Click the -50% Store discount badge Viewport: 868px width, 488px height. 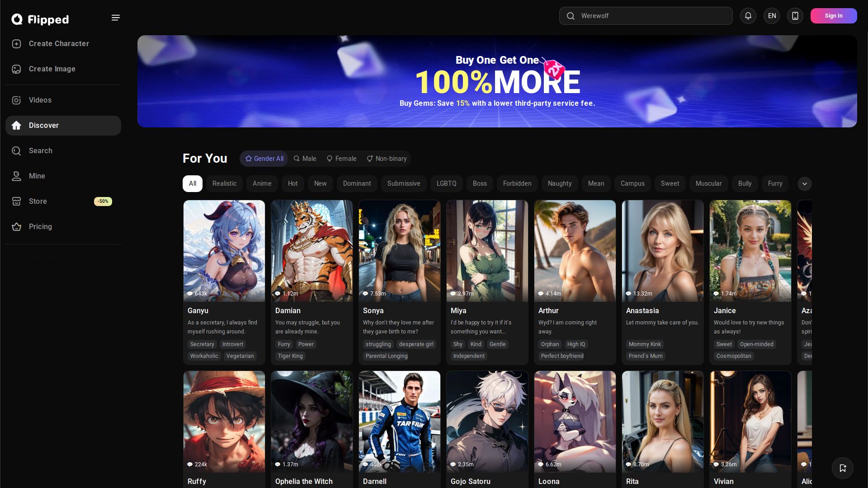tap(103, 202)
